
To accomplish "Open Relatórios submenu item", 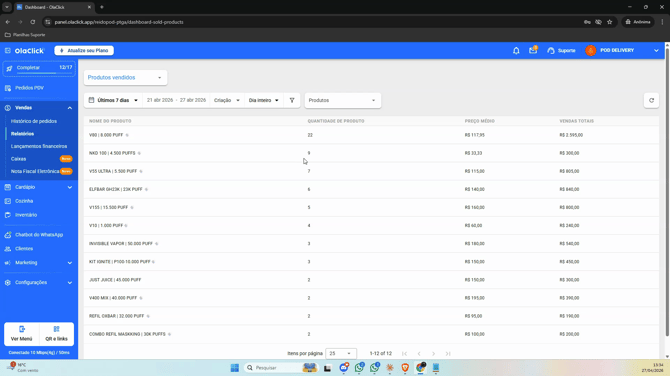I will 22,134.
